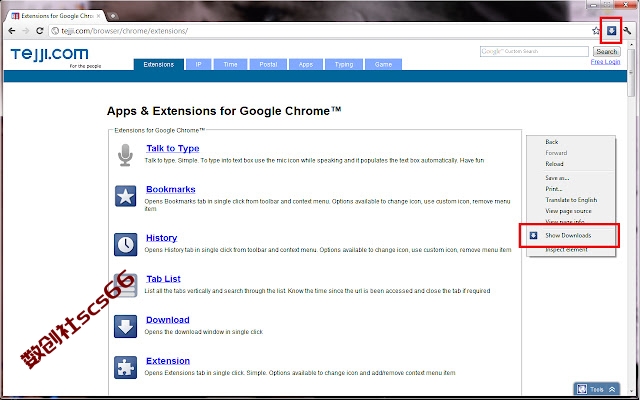The height and width of the screenshot is (400, 640).
Task: Open the Extension link
Action: (x=168, y=361)
